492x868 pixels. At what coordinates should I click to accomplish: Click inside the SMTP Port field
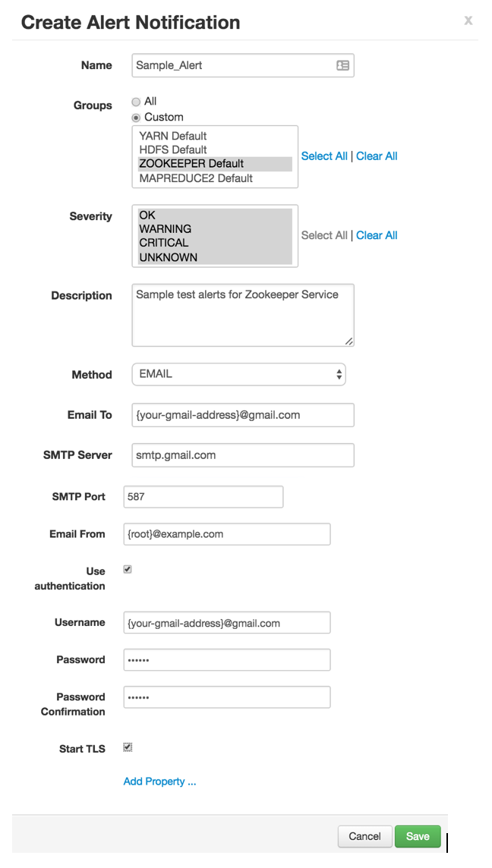[x=203, y=496]
